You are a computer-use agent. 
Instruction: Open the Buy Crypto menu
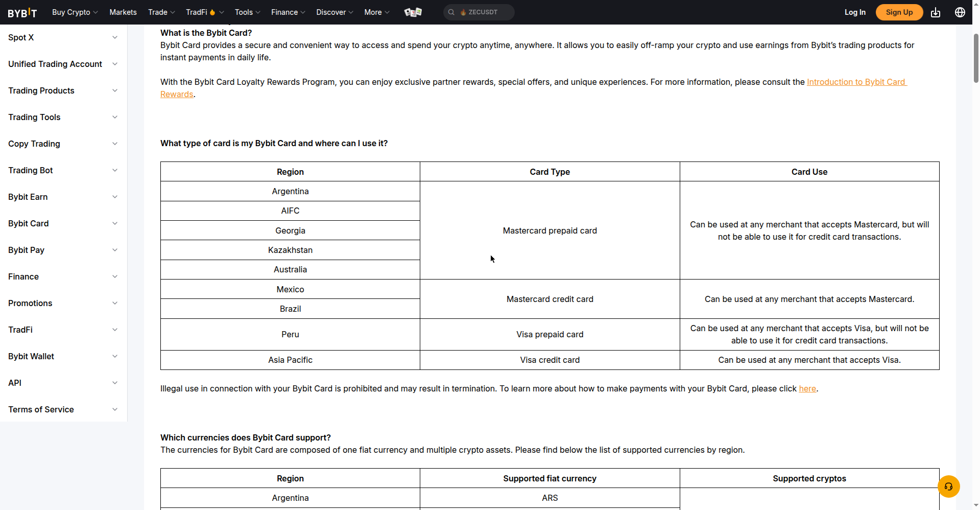tap(75, 12)
